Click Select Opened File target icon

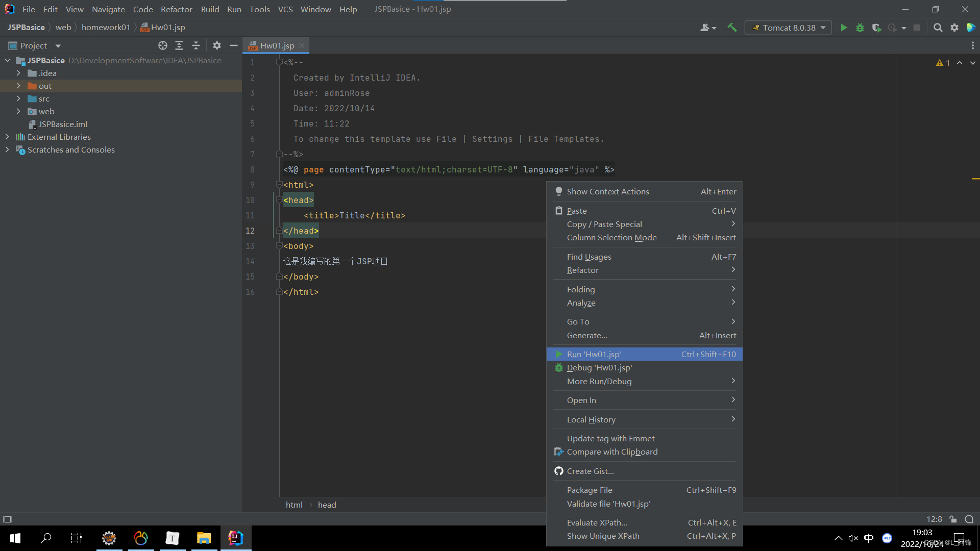coord(163,45)
